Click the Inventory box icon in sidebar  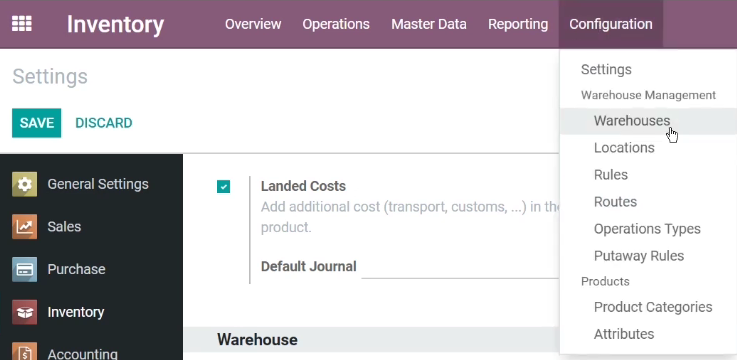(x=24, y=312)
